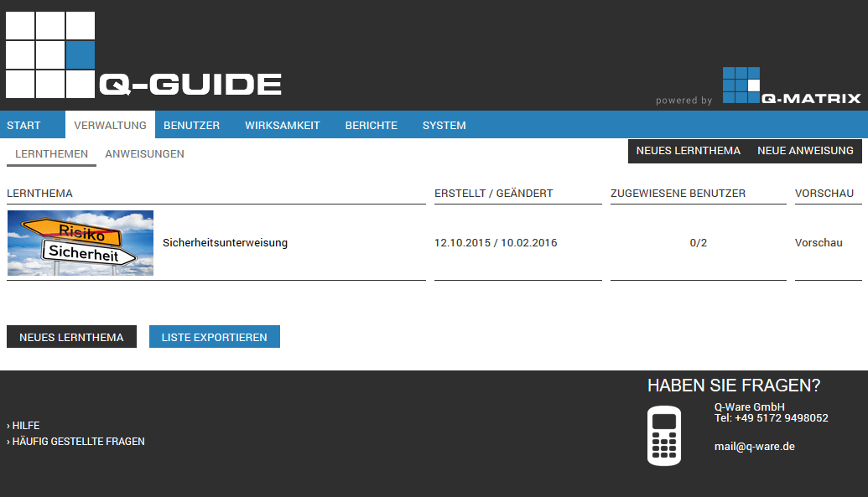Click LISTE EXPORTIEREN button
This screenshot has width=868, height=497.
pos(215,336)
